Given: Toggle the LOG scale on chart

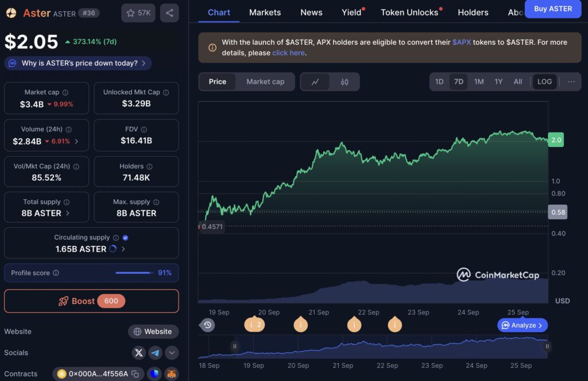Looking at the screenshot, I should pyautogui.click(x=544, y=81).
